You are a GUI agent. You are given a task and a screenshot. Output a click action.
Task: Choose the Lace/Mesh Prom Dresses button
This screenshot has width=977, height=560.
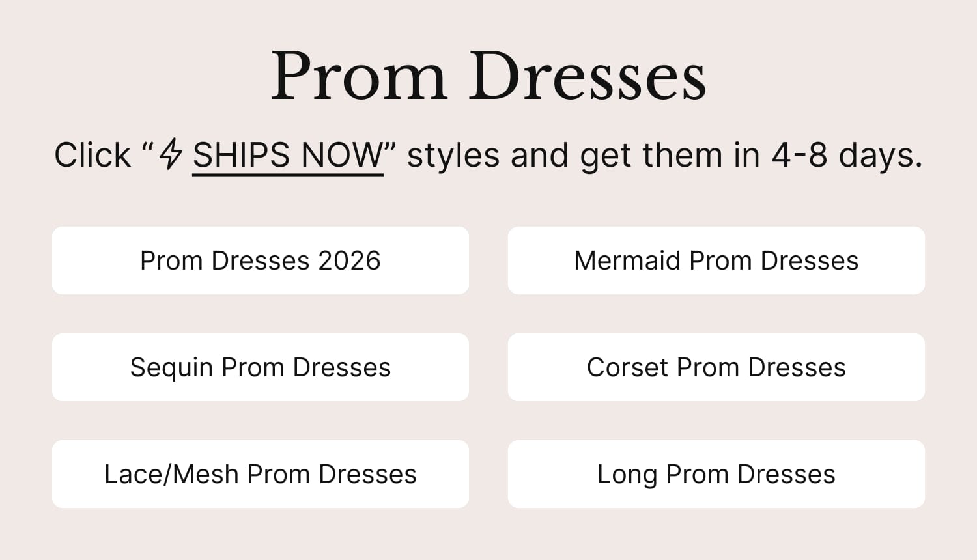tap(261, 474)
